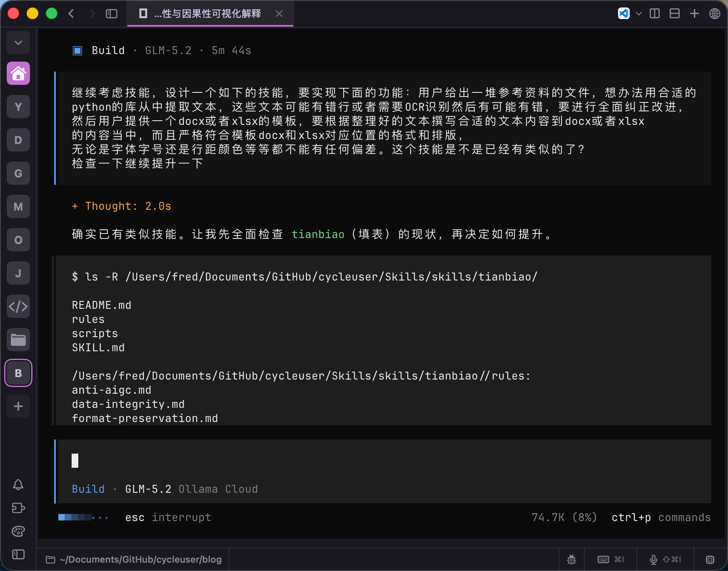Click the rules directory entry in listing
This screenshot has height=571, width=728.
point(88,319)
